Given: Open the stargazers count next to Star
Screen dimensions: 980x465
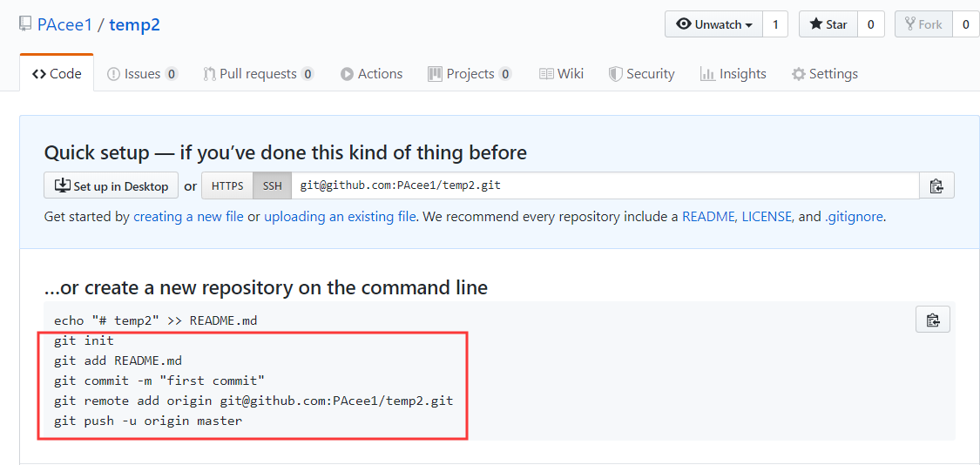Looking at the screenshot, I should tap(870, 24).
